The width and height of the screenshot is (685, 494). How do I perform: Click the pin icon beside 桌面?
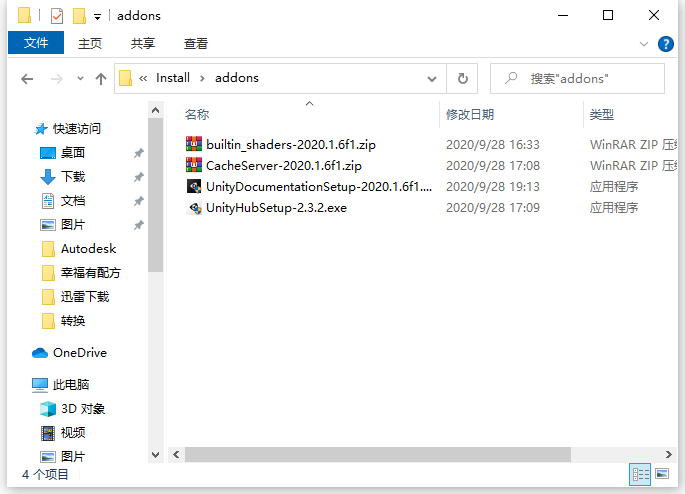[x=138, y=153]
